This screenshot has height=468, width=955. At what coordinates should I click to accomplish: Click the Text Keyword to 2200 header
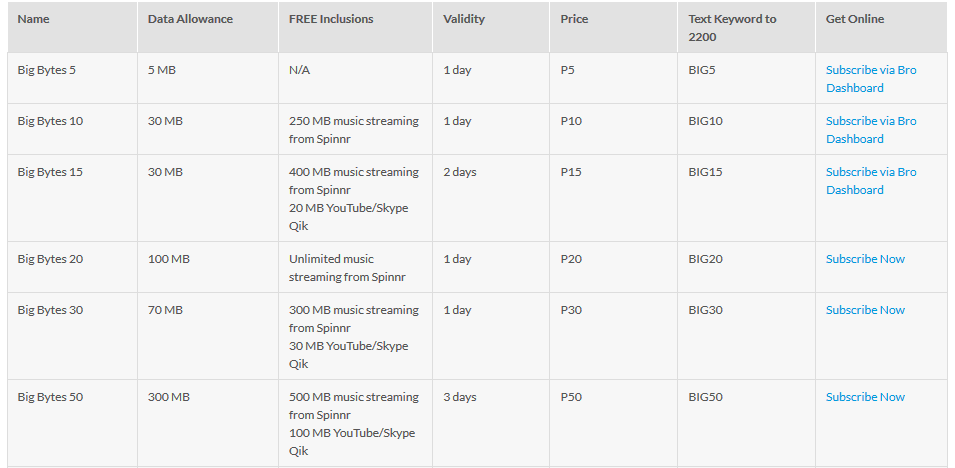pyautogui.click(x=732, y=27)
